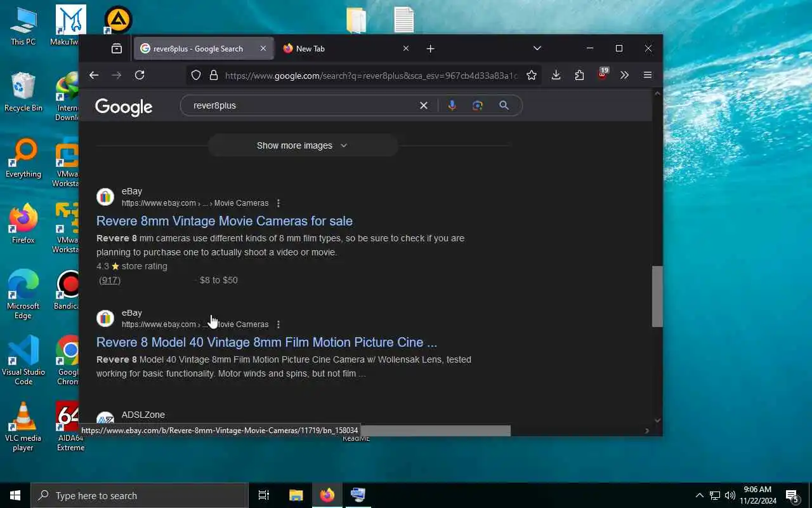Click the Firefox taskbar button

point(327,495)
